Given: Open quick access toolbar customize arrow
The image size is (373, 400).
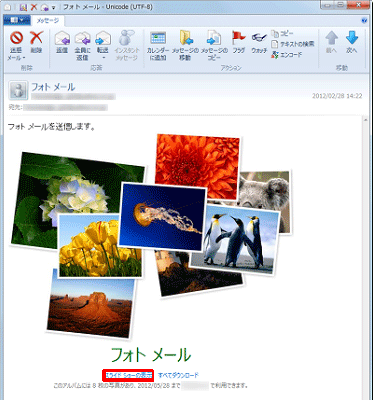Looking at the screenshot, I should point(53,7).
